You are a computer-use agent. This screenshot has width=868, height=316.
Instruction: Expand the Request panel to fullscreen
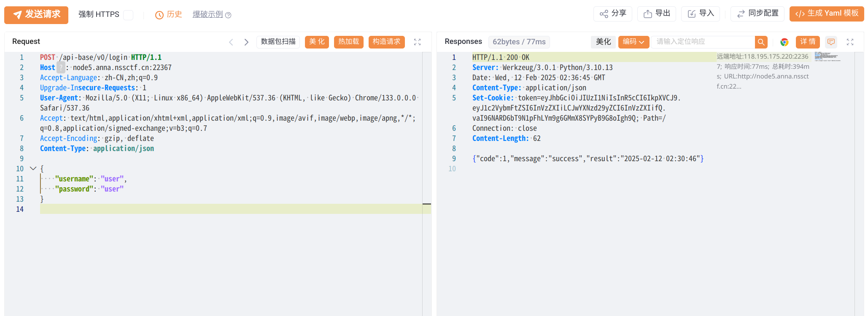(417, 42)
